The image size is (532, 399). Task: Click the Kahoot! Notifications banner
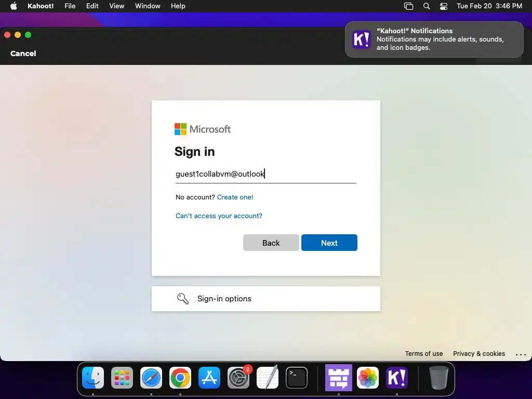point(434,39)
